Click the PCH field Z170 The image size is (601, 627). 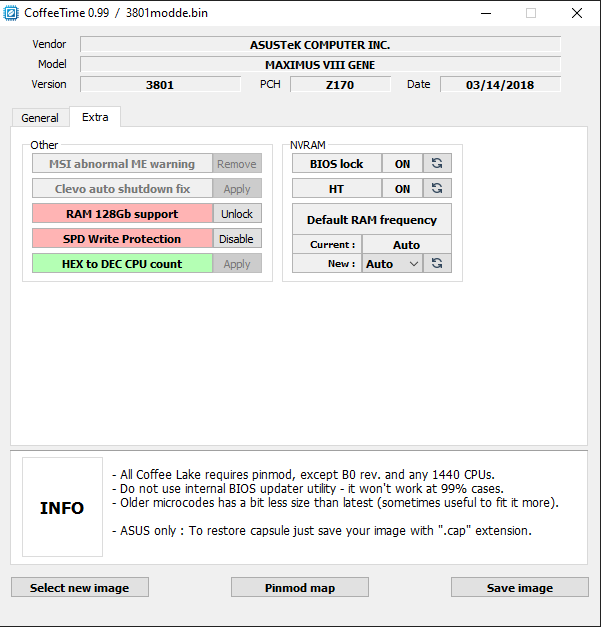pyautogui.click(x=340, y=84)
